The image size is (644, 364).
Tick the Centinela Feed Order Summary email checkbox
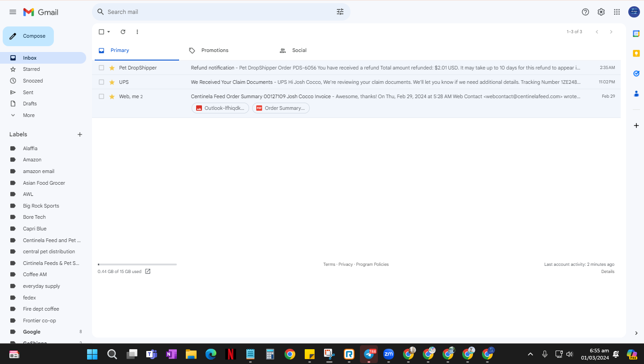click(x=101, y=96)
